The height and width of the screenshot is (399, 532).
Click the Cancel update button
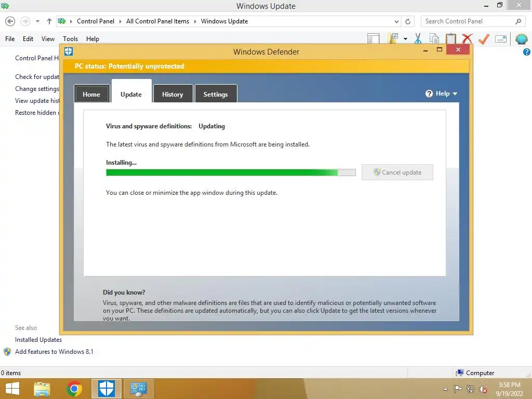[x=397, y=172]
